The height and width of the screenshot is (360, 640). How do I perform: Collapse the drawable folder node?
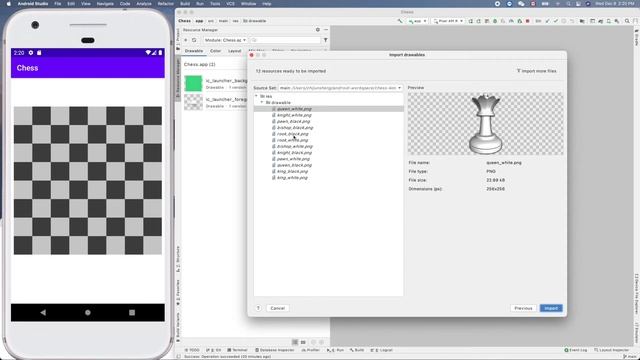click(262, 102)
